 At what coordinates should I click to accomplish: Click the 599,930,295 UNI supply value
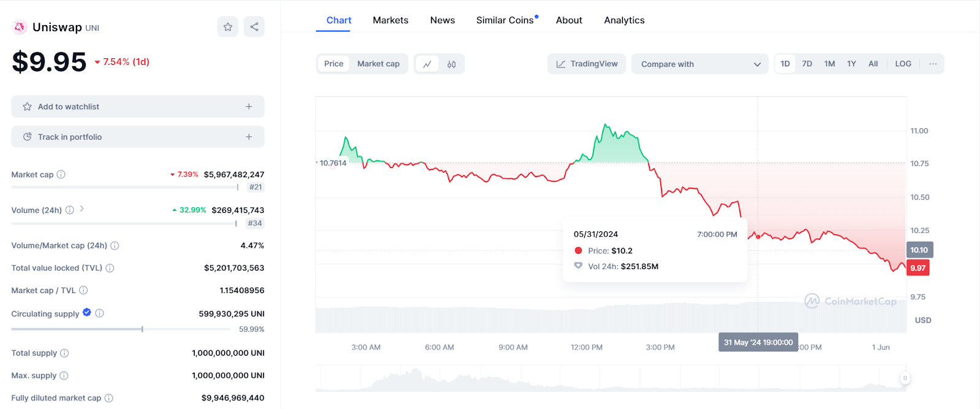click(232, 314)
